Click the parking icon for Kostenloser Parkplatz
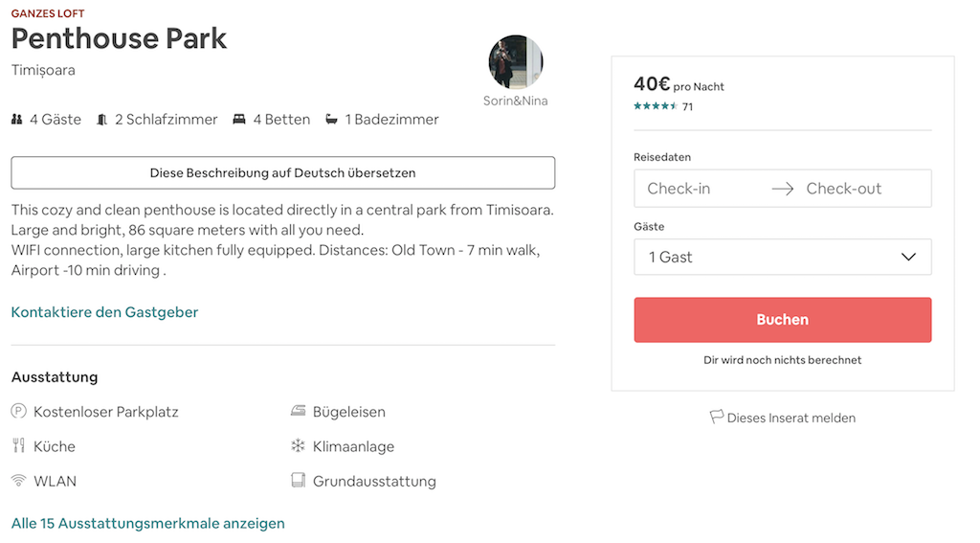This screenshot has height=543, width=980. (x=18, y=412)
